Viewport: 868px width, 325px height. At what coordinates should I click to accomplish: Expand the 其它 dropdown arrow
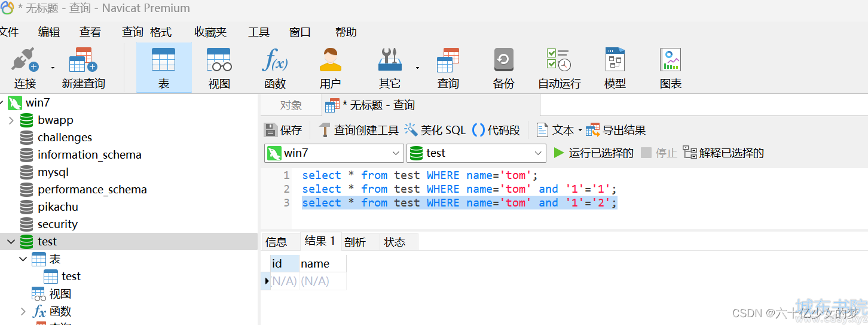(417, 68)
